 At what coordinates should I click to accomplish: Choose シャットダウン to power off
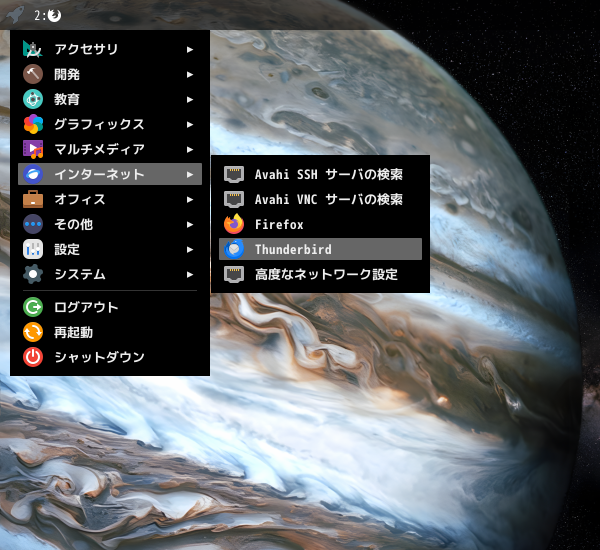click(110, 357)
